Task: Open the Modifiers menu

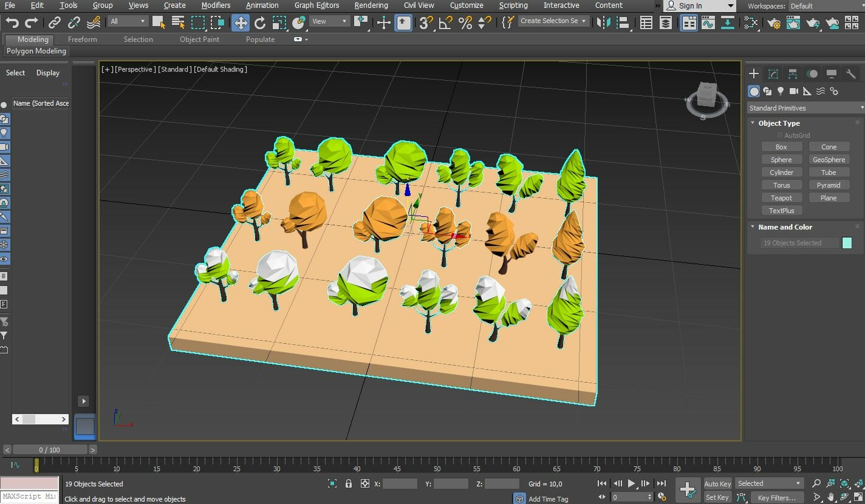Action: pyautogui.click(x=216, y=5)
